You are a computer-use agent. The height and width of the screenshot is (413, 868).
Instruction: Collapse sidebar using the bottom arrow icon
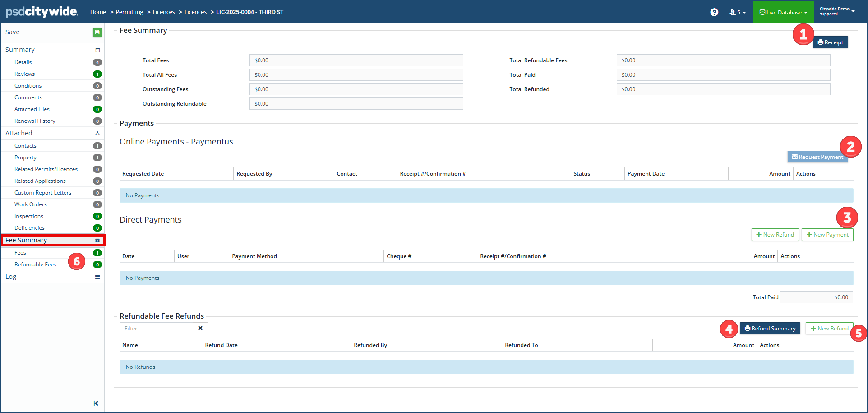96,404
